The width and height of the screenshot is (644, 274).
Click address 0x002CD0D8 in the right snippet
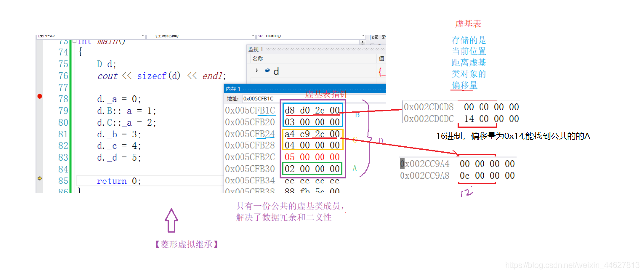pyautogui.click(x=429, y=107)
